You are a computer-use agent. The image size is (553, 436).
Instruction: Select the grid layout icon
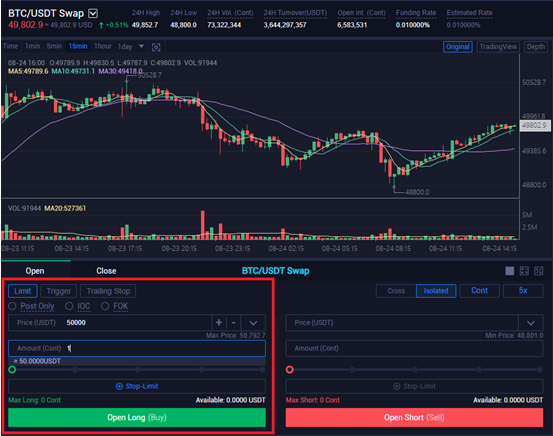(524, 271)
